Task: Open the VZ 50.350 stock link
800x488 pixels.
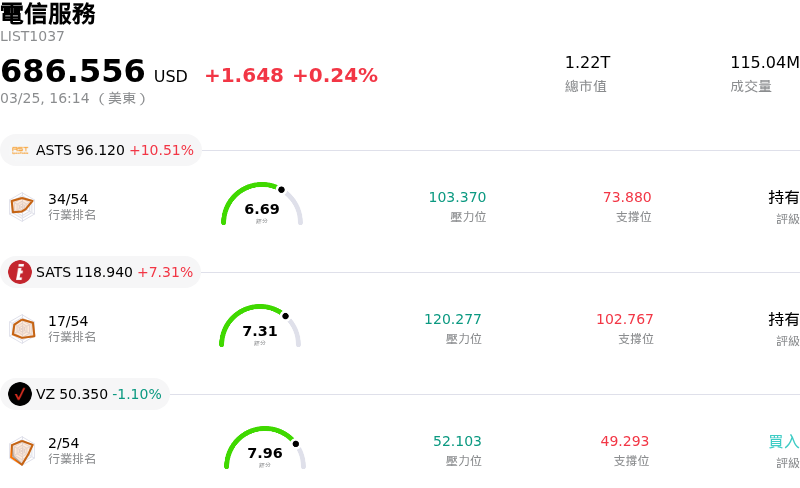Action: click(71, 394)
